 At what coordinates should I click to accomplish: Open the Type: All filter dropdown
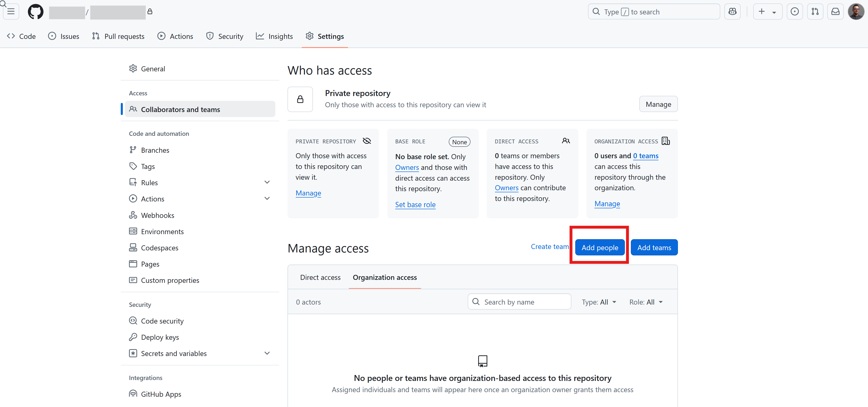coord(599,302)
